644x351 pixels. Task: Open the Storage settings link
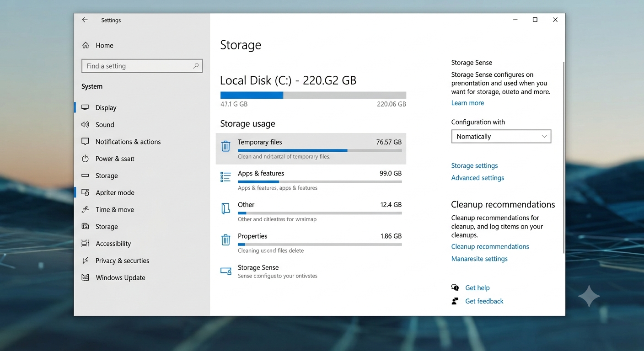point(474,165)
